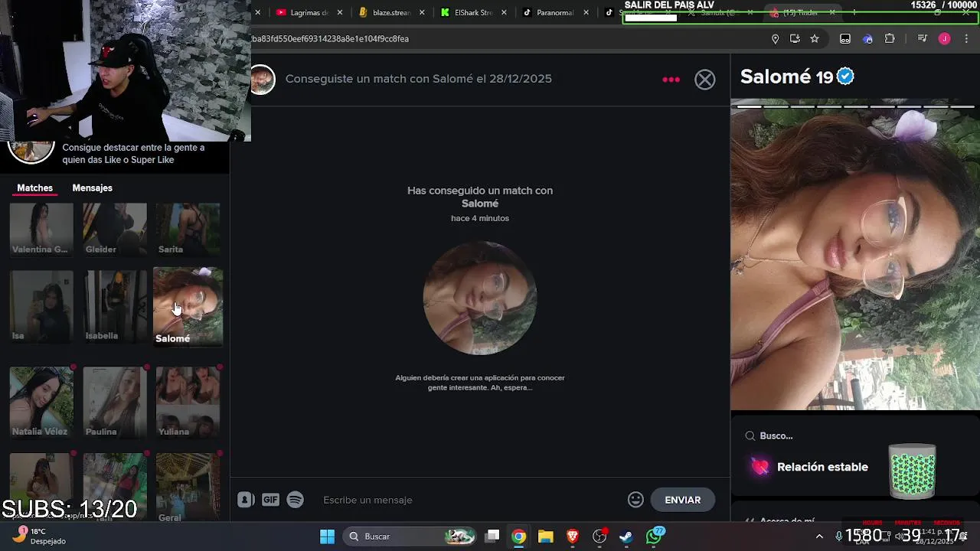This screenshot has width=980, height=551.
Task: Click Salomé's circular photo in chat
Action: [x=480, y=298]
